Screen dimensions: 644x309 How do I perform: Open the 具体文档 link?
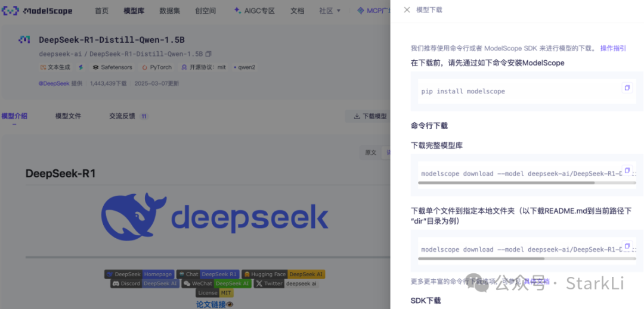[537, 281]
